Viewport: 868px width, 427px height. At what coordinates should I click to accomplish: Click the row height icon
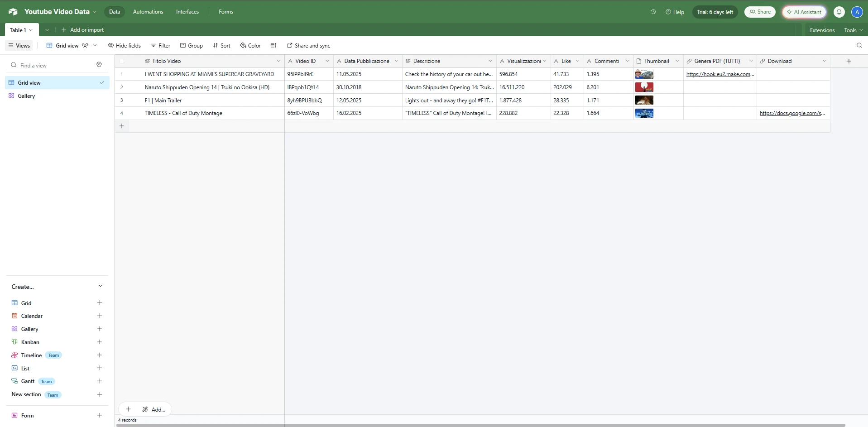pyautogui.click(x=273, y=45)
